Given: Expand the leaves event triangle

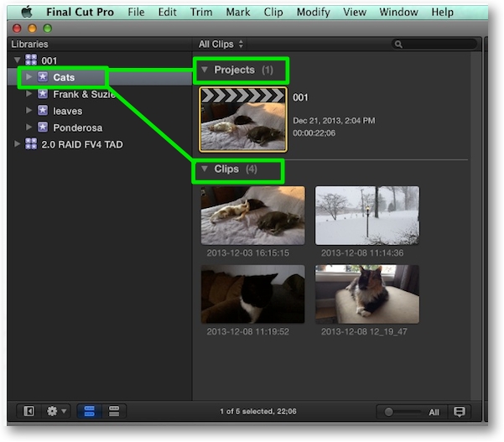Looking at the screenshot, I should click(x=29, y=110).
